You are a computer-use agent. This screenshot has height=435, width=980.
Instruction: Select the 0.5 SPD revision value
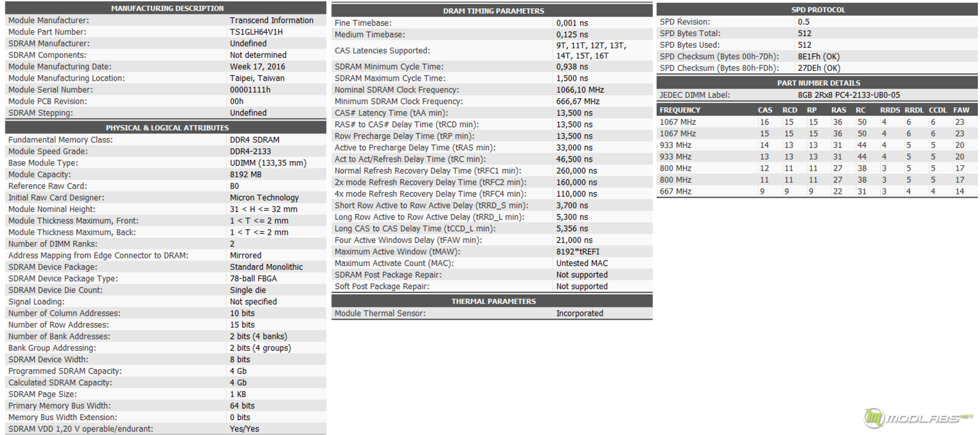(x=803, y=22)
